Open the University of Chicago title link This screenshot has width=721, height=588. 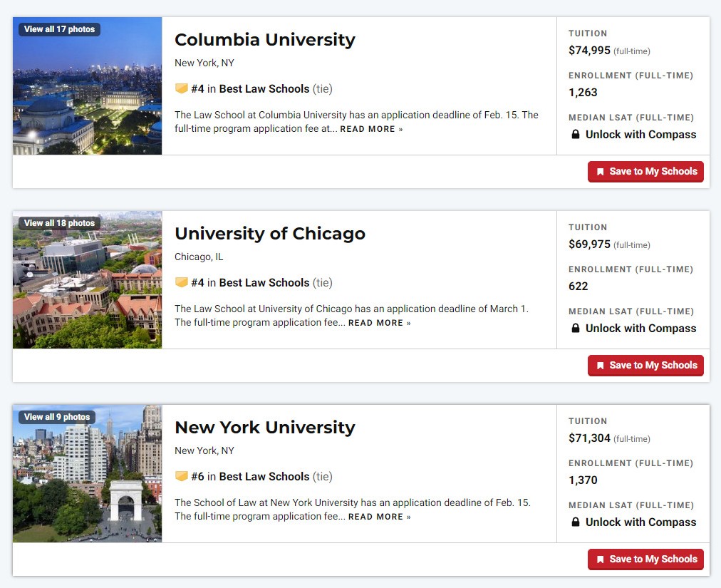(270, 233)
